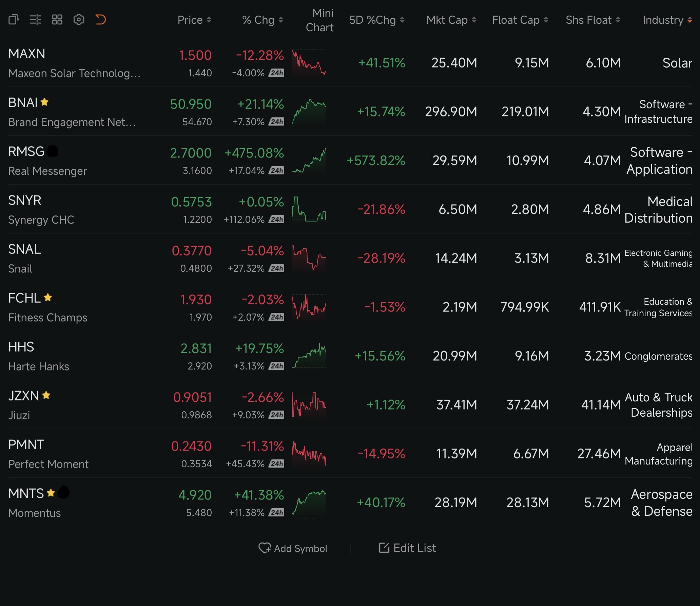Sort by Float Cap column header
This screenshot has width=700, height=606.
click(520, 20)
